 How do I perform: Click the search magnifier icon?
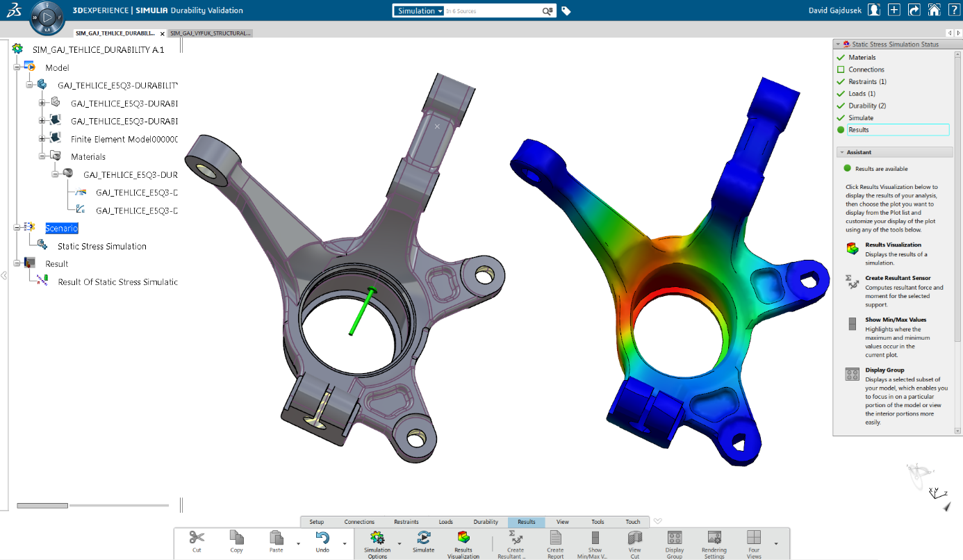[547, 11]
